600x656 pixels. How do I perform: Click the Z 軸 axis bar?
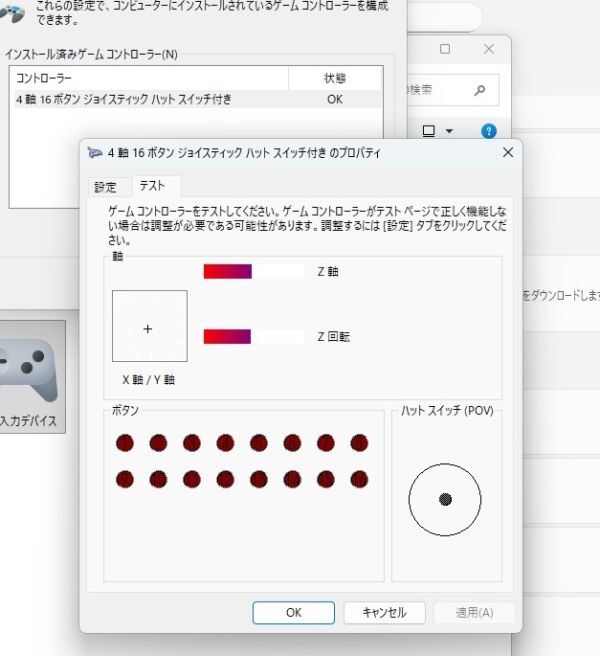pyautogui.click(x=254, y=272)
